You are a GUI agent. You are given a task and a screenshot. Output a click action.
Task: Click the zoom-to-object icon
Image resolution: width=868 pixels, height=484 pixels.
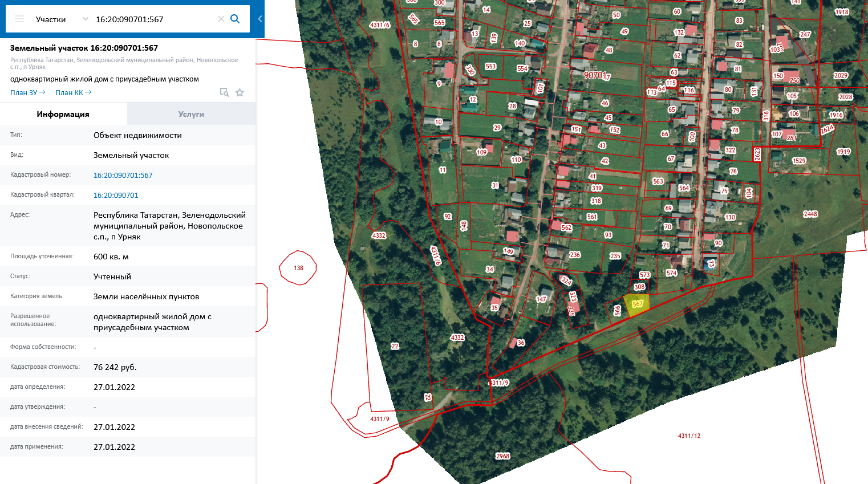click(x=225, y=92)
